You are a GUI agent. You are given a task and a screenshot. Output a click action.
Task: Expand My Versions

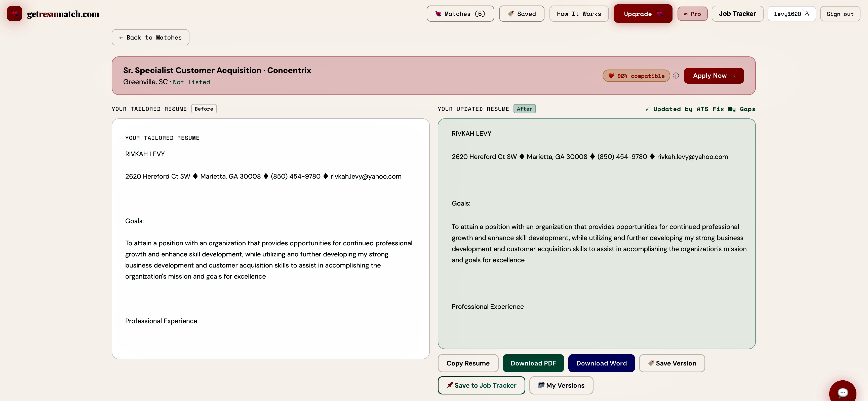561,385
